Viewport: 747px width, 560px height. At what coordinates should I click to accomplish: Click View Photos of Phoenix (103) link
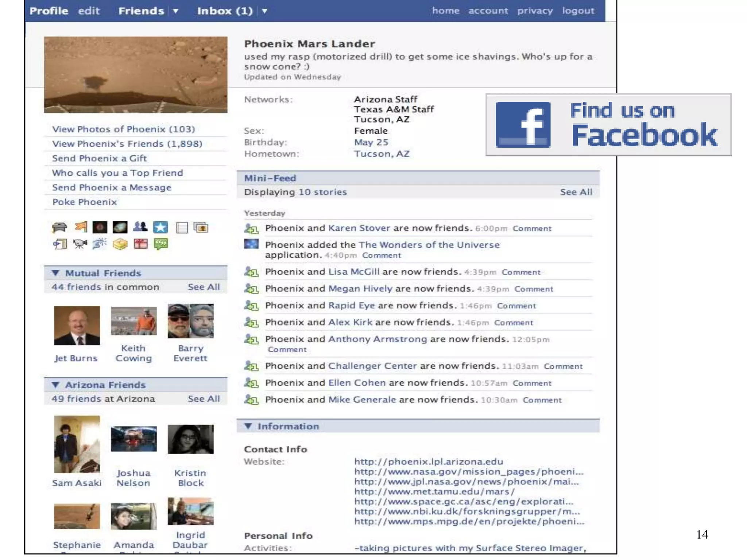pyautogui.click(x=123, y=129)
